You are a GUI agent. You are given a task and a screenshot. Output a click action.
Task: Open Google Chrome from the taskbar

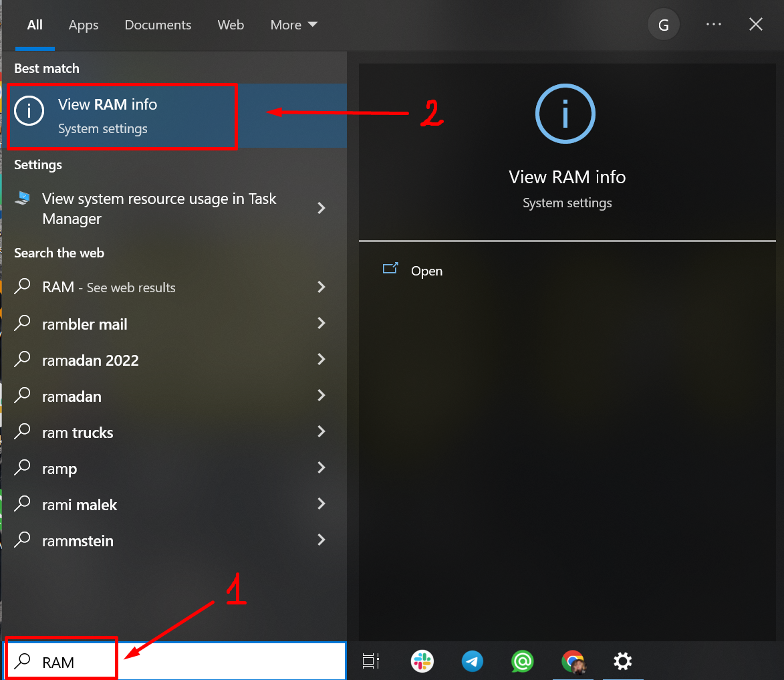[573, 662]
